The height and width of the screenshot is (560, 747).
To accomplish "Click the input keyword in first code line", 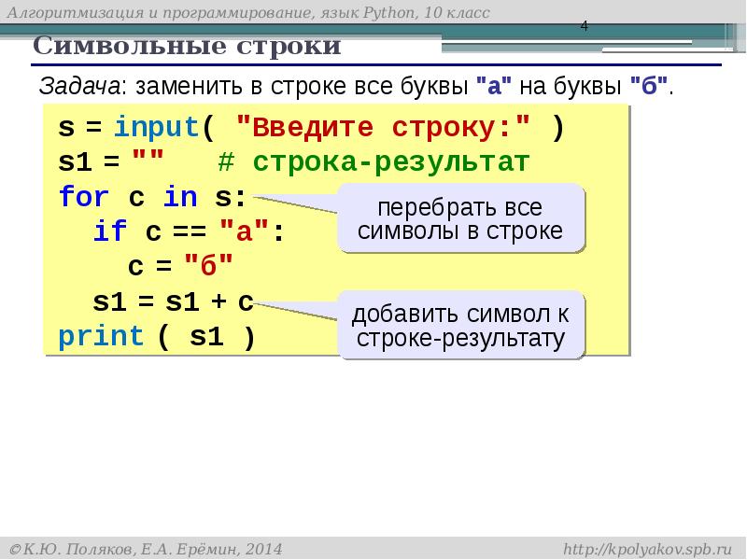I will tap(156, 128).
